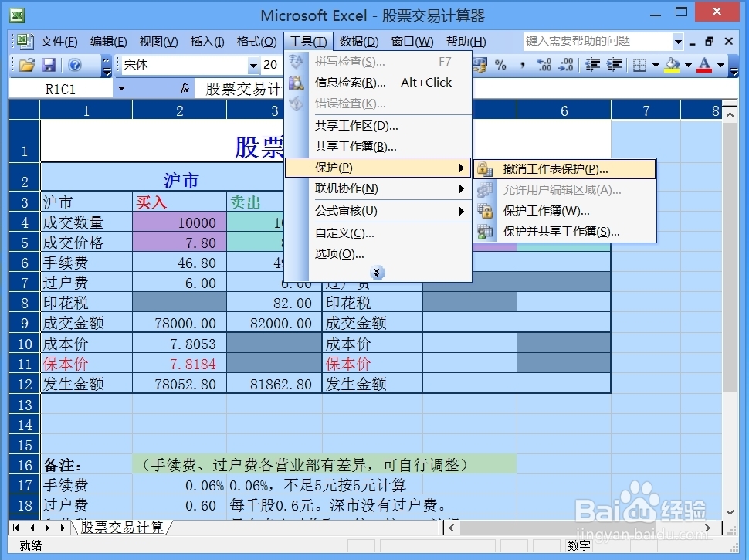The image size is (749, 560).
Task: Click the help question input box
Action: 597,42
